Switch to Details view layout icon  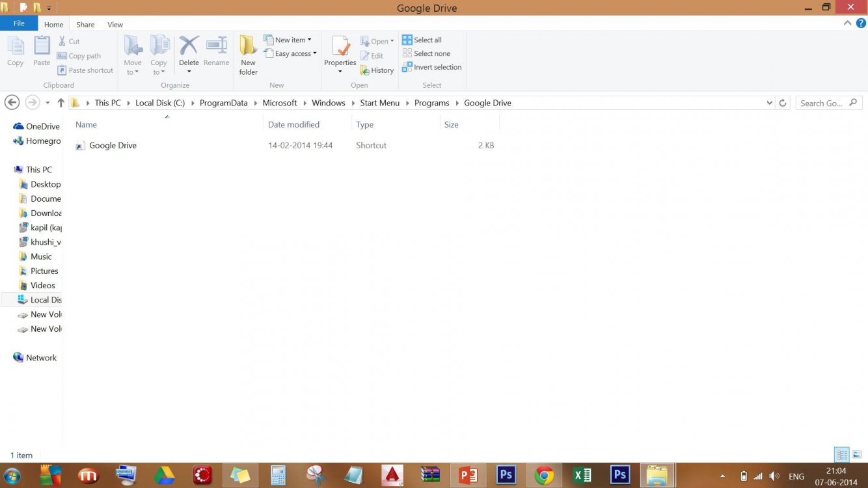(841, 455)
